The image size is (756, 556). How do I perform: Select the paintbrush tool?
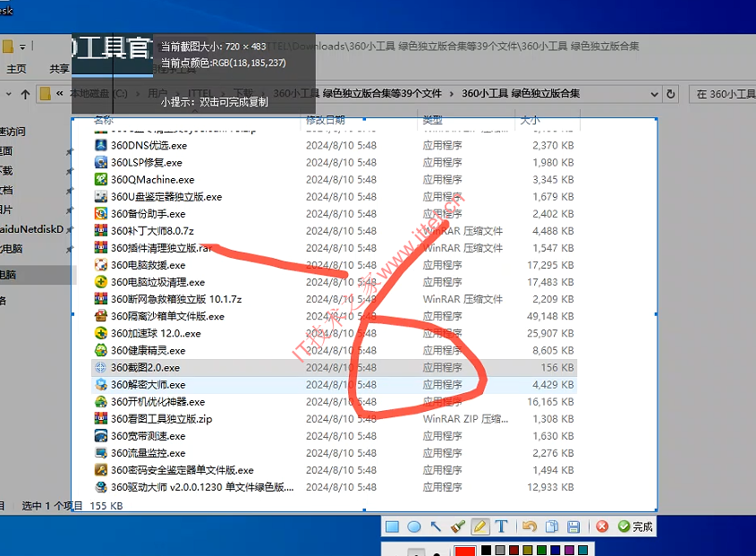tap(457, 526)
